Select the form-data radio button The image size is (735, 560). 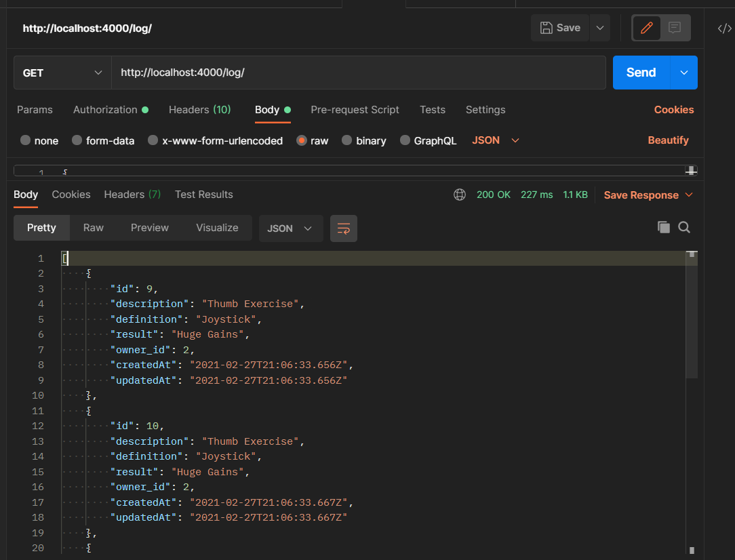pos(77,140)
